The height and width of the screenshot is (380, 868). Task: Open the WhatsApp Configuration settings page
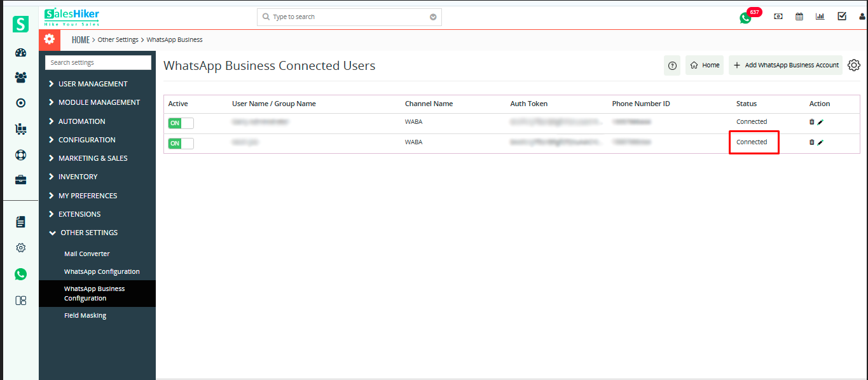[102, 271]
